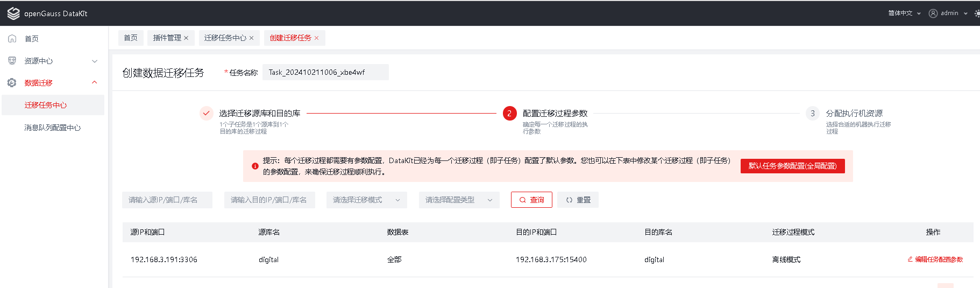Click the 目的库名 column header
980x288 pixels.
click(658, 232)
